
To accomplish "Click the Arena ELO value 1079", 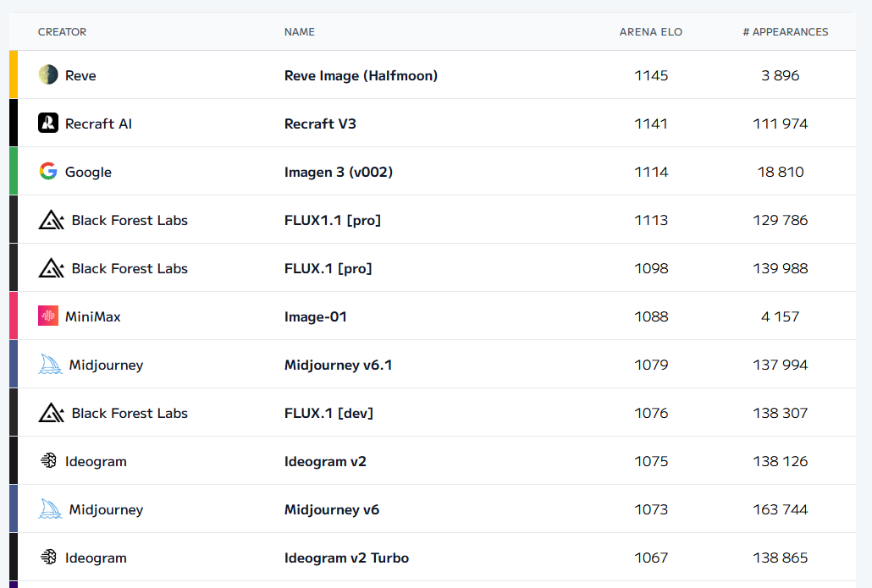I will (x=651, y=365).
